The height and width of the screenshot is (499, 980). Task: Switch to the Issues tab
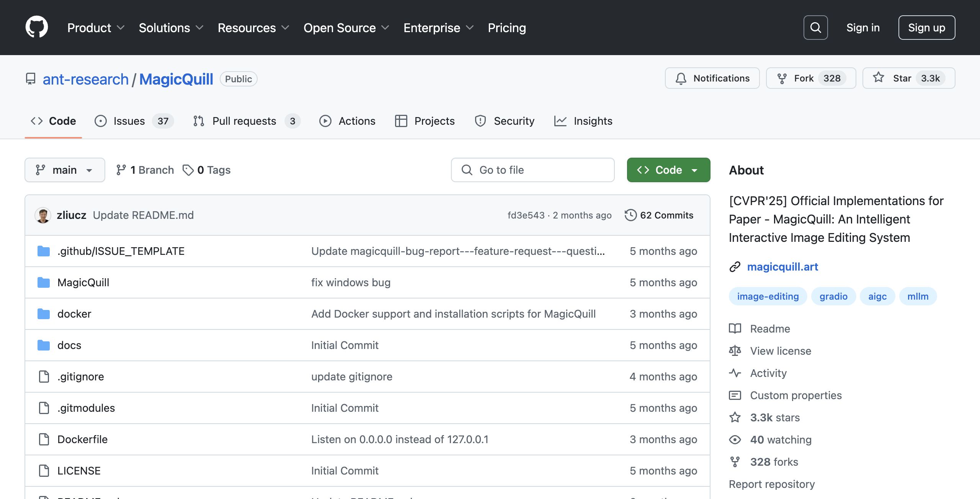(134, 121)
